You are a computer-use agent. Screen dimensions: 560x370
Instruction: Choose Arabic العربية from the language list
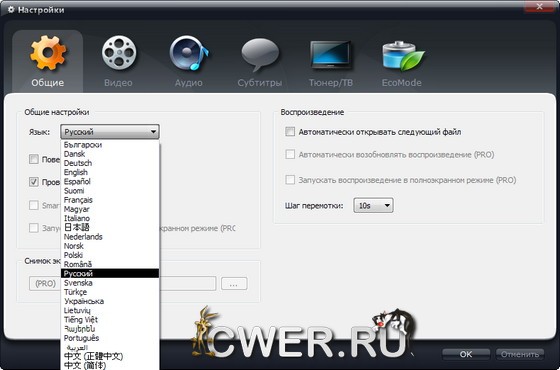coord(110,347)
